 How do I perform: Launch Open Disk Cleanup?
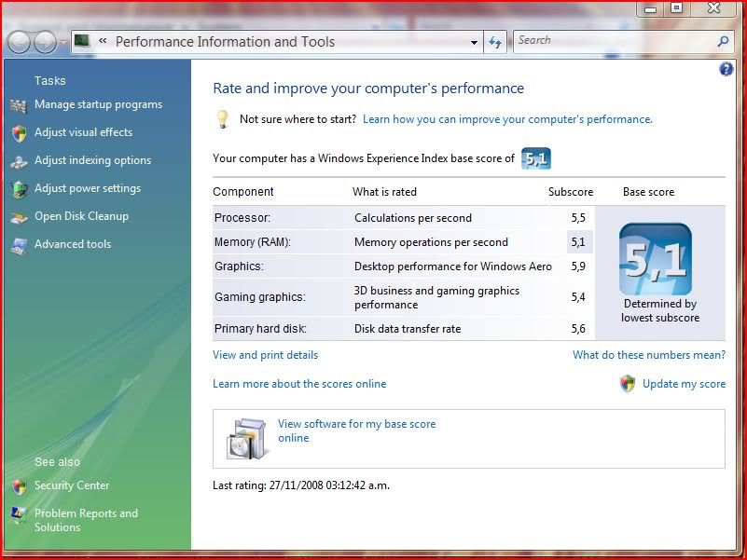pyautogui.click(x=81, y=216)
